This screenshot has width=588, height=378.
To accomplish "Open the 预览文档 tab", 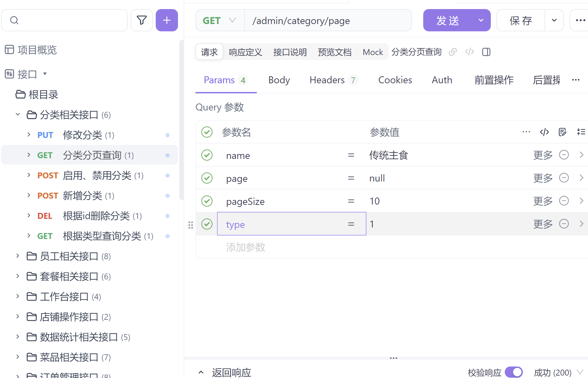I will pyautogui.click(x=334, y=52).
